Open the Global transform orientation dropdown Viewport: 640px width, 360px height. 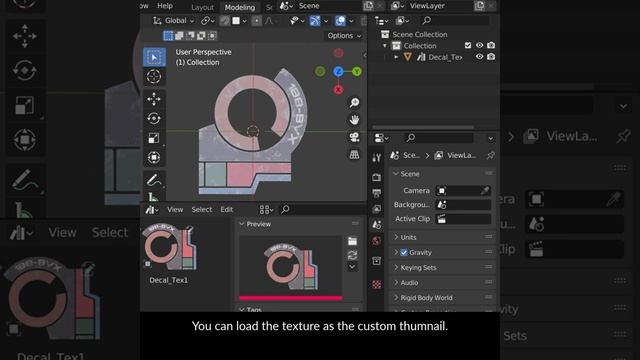(x=174, y=21)
